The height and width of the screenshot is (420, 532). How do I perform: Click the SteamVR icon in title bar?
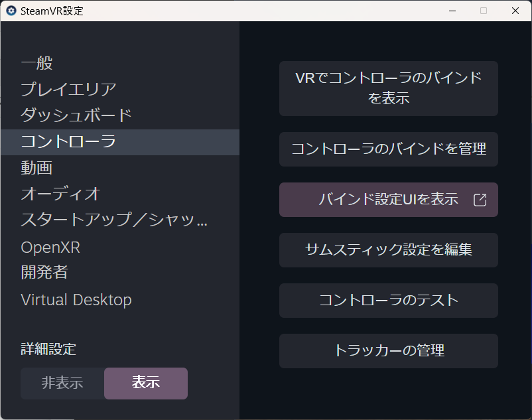[x=11, y=11]
